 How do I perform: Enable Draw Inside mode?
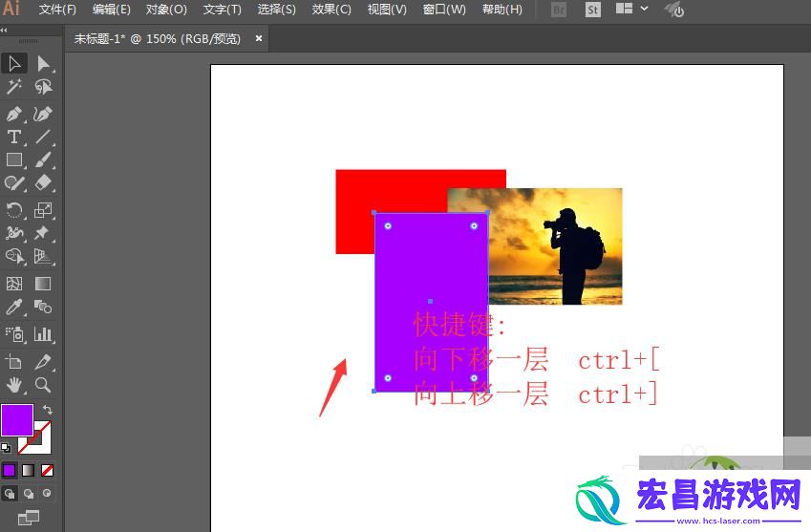47,494
